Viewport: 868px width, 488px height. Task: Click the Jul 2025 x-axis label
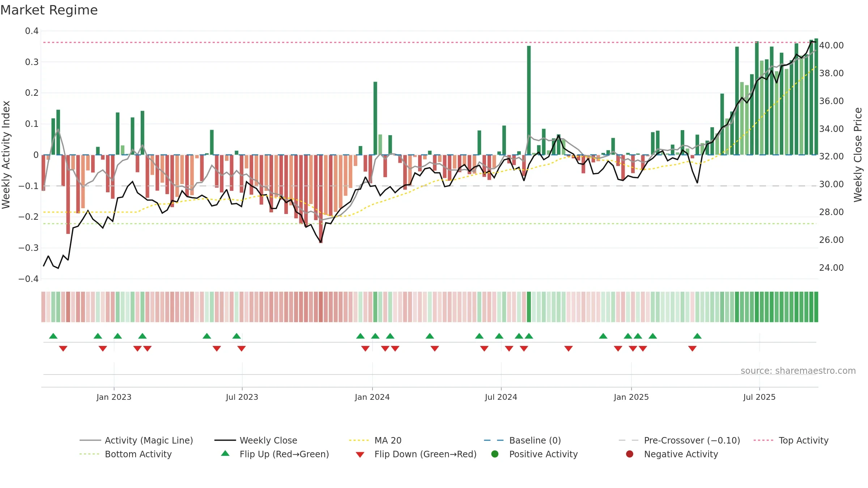pos(759,397)
